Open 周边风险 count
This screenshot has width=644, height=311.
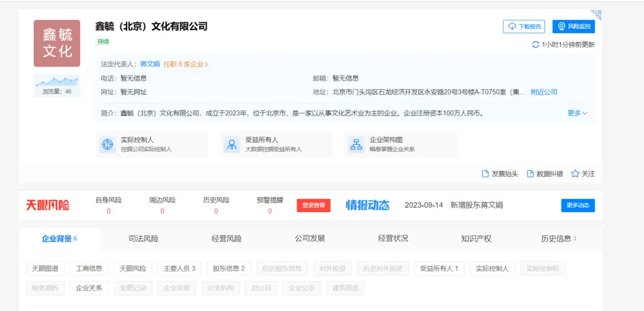[162, 211]
